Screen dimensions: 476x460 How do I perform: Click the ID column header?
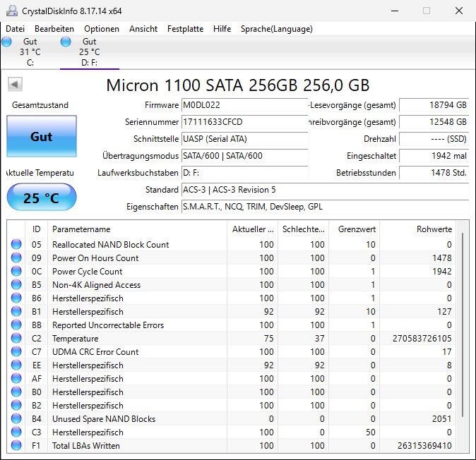pos(36,229)
